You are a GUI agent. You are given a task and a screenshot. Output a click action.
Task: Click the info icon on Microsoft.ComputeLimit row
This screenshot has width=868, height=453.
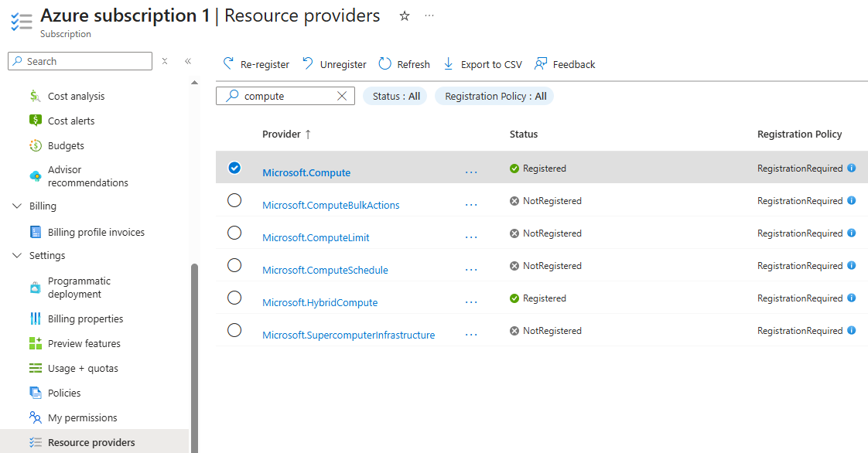852,233
